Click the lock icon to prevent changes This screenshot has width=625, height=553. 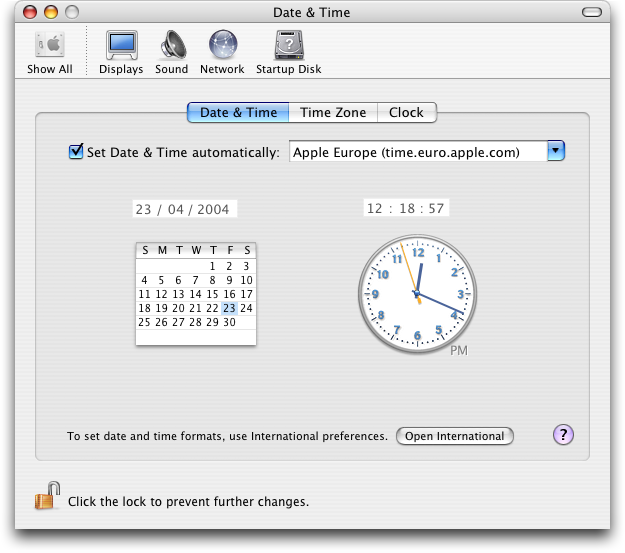point(47,496)
